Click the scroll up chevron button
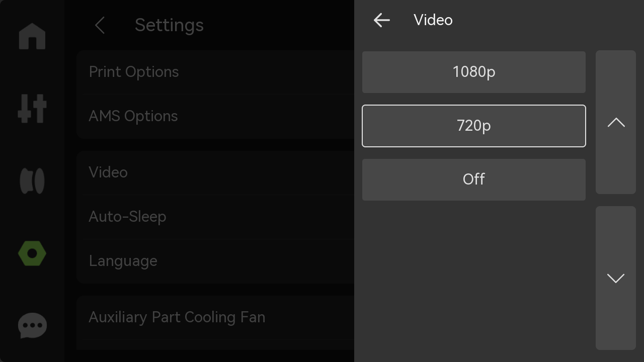This screenshot has height=362, width=644. tap(616, 122)
